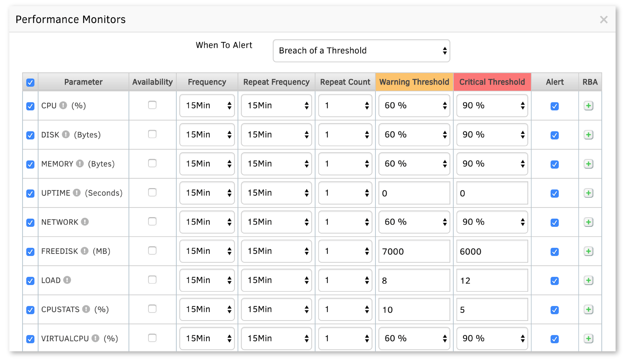Image resolution: width=625 pixels, height=364 pixels.
Task: Click FREEDISK warning threshold field showing 7000
Action: click(414, 251)
